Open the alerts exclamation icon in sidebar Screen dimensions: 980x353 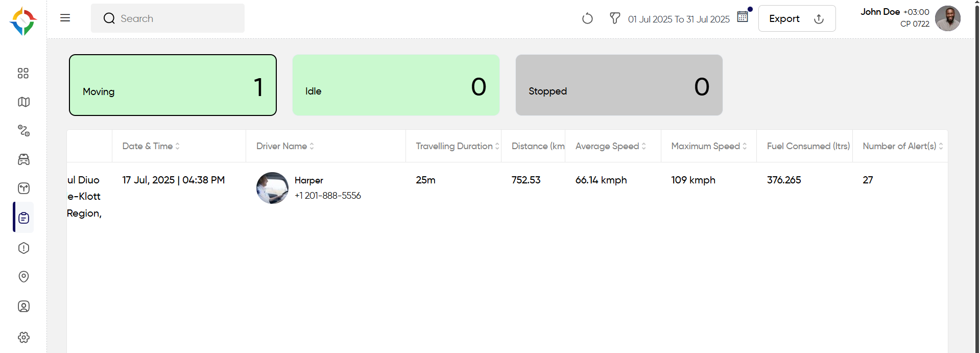(23, 248)
